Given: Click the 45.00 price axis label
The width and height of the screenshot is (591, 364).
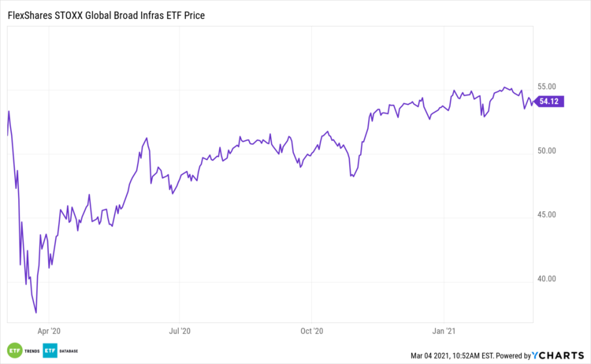Looking at the screenshot, I should click(547, 214).
